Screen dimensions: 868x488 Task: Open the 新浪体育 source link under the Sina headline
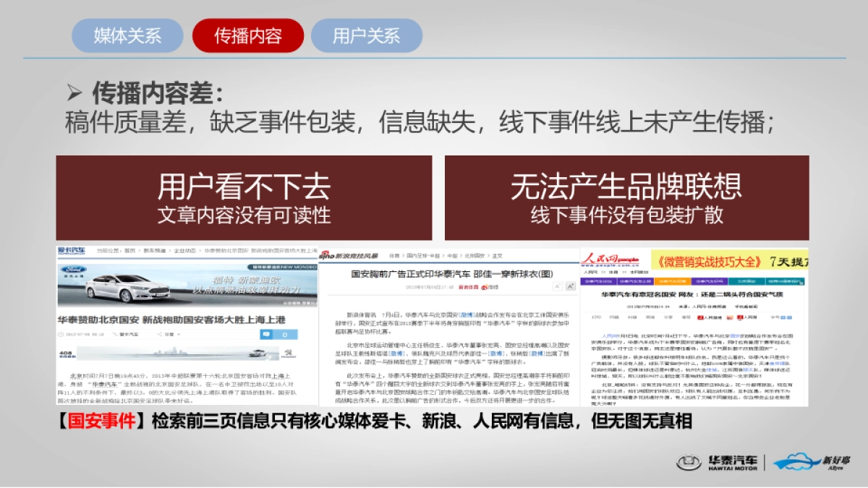pos(468,288)
